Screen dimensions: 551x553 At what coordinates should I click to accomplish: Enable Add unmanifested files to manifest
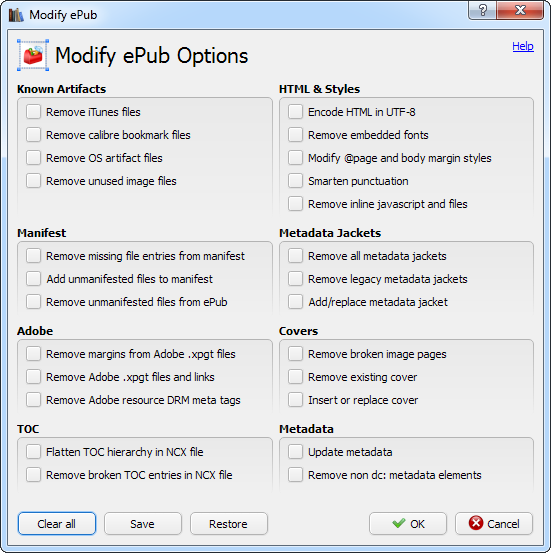pyautogui.click(x=34, y=279)
